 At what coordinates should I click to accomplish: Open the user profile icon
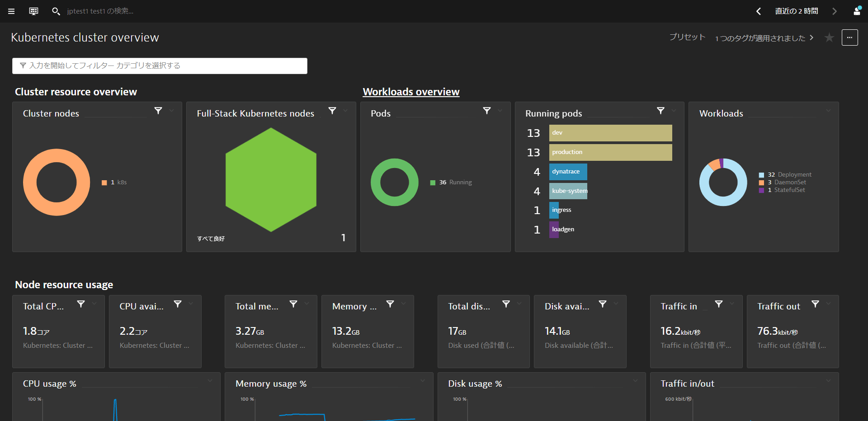tap(858, 11)
